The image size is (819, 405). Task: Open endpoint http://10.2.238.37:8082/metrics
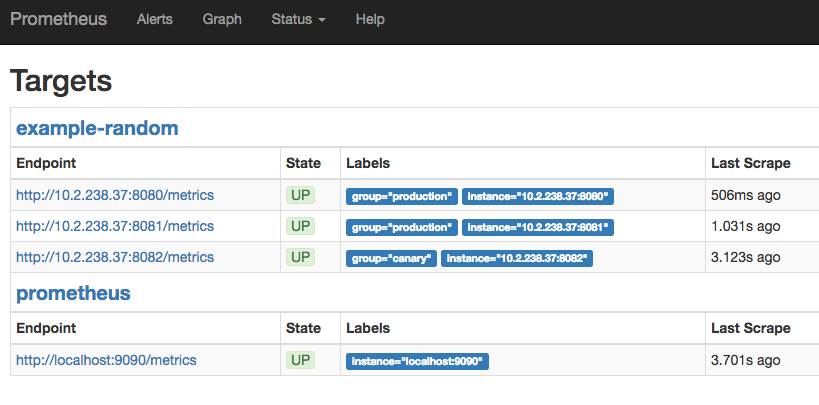115,257
